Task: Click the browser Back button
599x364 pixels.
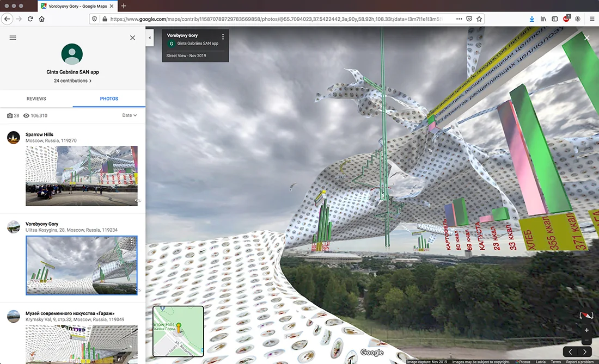Action: pos(7,18)
